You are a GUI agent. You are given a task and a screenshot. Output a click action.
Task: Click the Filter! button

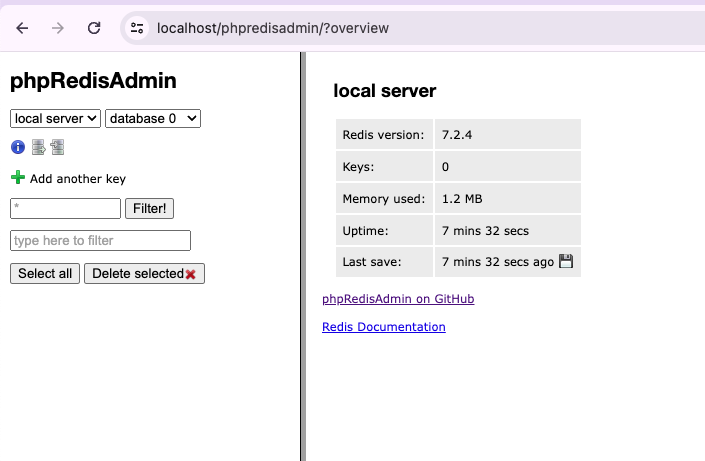point(149,209)
